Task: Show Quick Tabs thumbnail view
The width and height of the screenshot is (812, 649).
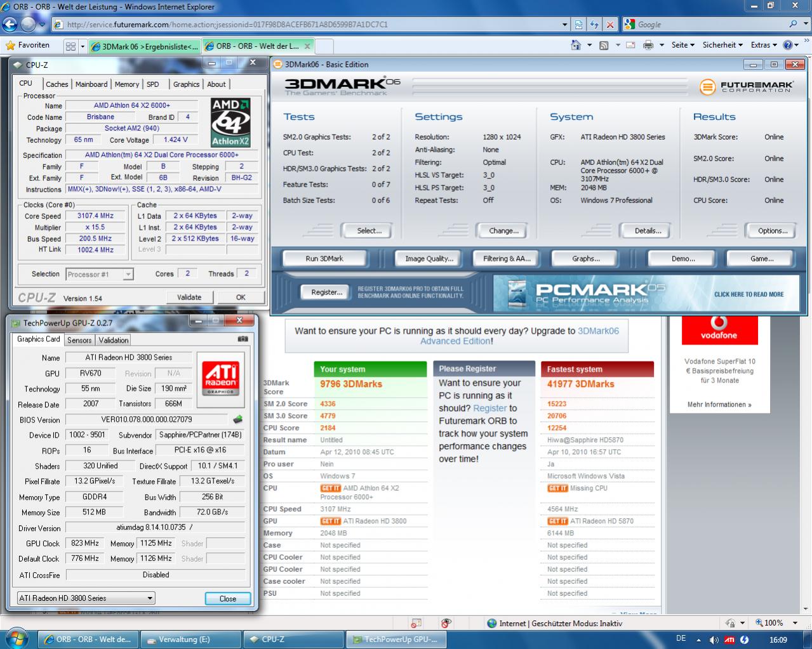Action: 70,46
